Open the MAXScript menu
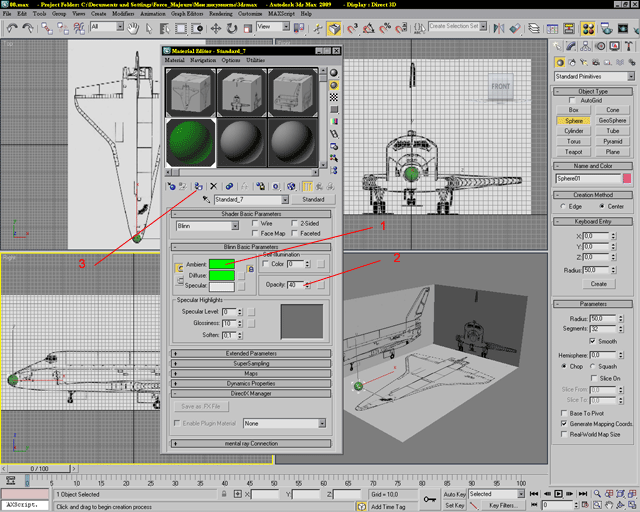This screenshot has height=512, width=640. [281, 13]
